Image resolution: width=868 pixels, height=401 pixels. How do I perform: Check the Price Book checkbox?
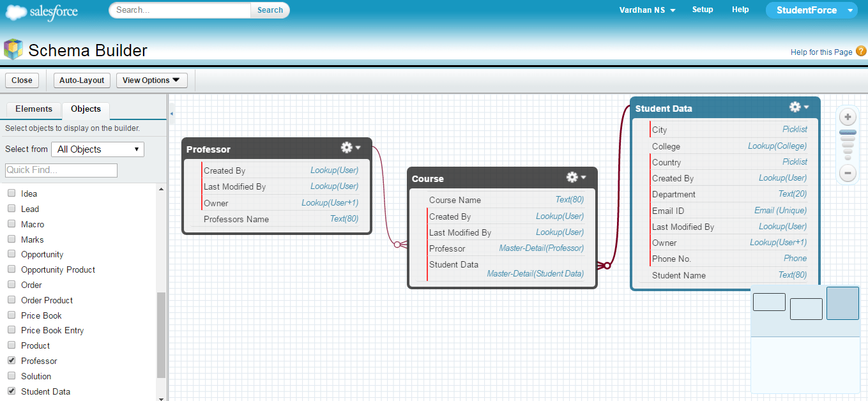tap(11, 315)
